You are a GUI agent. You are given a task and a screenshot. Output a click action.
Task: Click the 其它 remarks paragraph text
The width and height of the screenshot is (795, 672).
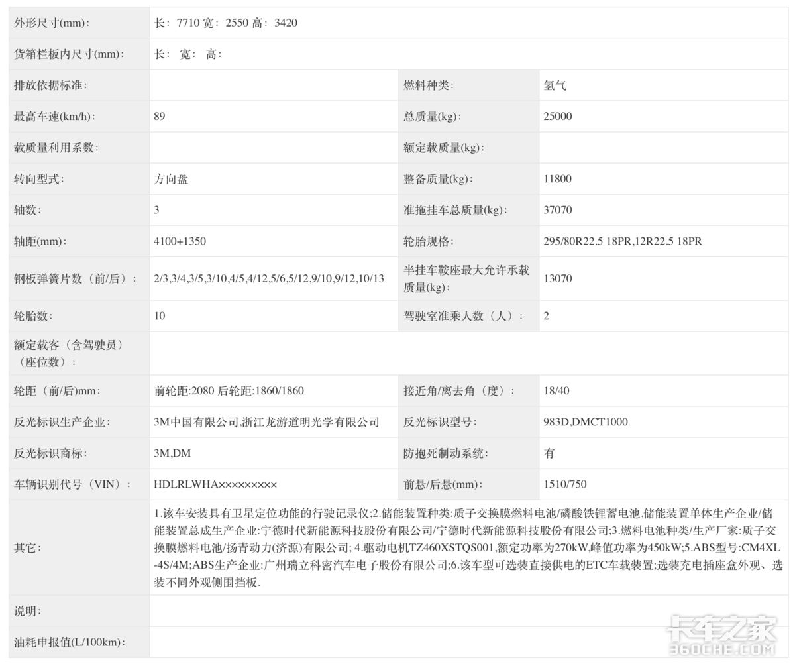click(467, 548)
